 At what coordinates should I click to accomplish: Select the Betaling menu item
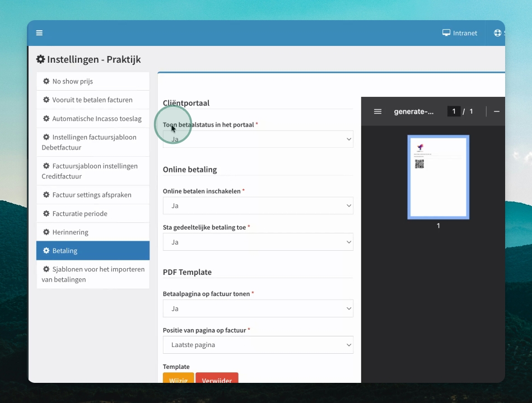[93, 251]
